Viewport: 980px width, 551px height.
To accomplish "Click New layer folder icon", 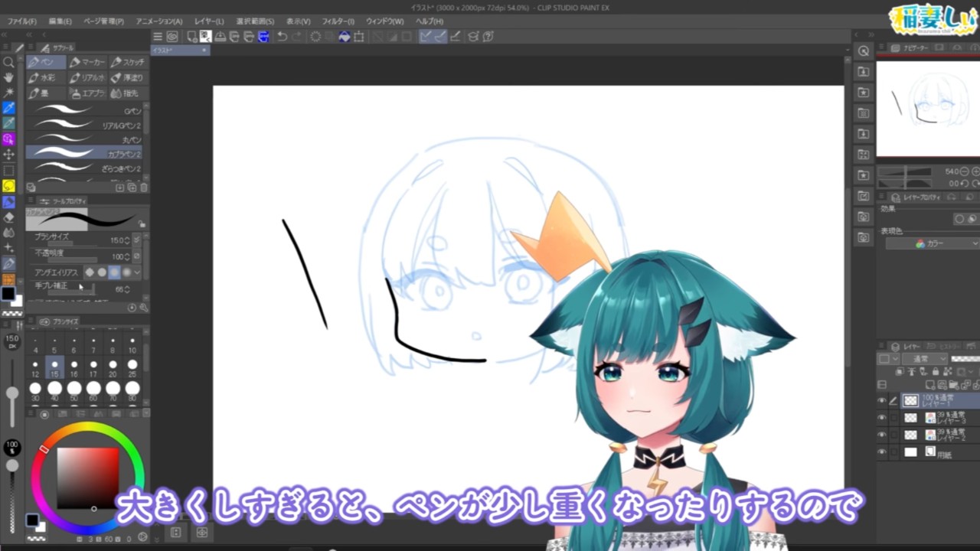I will pyautogui.click(x=953, y=385).
